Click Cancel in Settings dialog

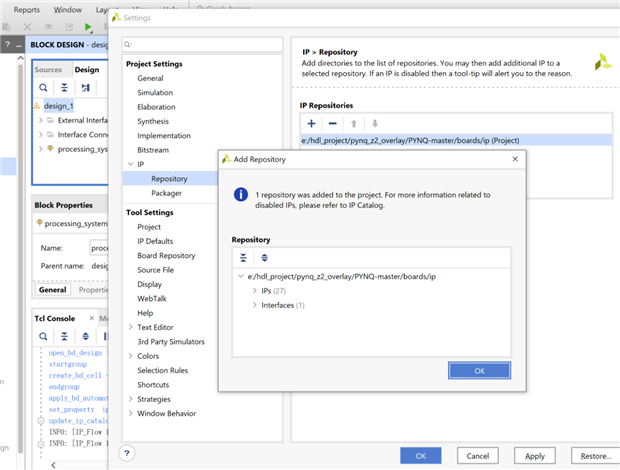[478, 456]
